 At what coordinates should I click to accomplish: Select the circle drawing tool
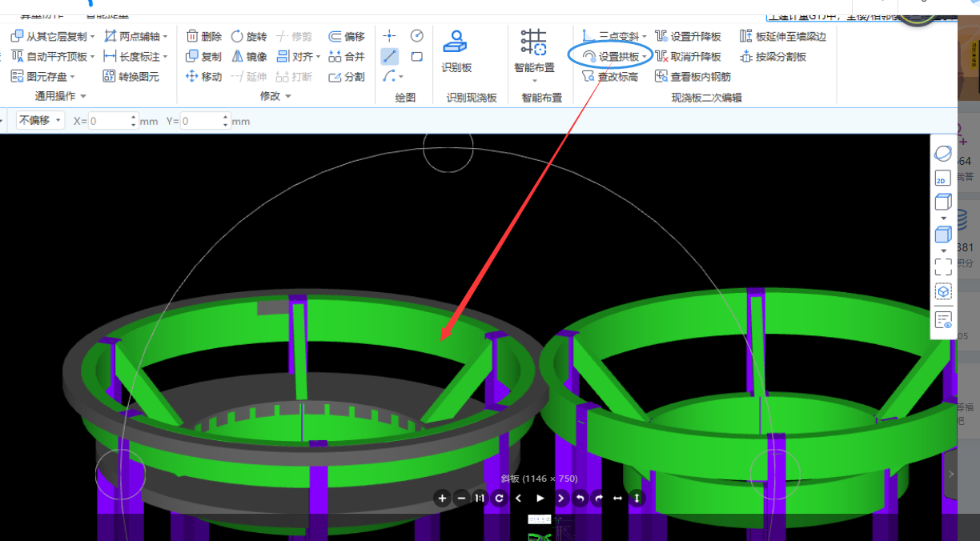pyautogui.click(x=417, y=36)
